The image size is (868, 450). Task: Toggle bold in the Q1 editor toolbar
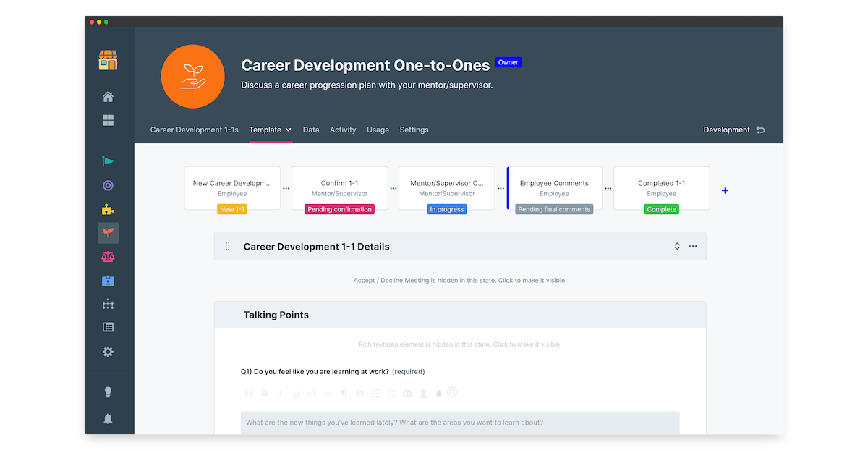click(x=265, y=394)
